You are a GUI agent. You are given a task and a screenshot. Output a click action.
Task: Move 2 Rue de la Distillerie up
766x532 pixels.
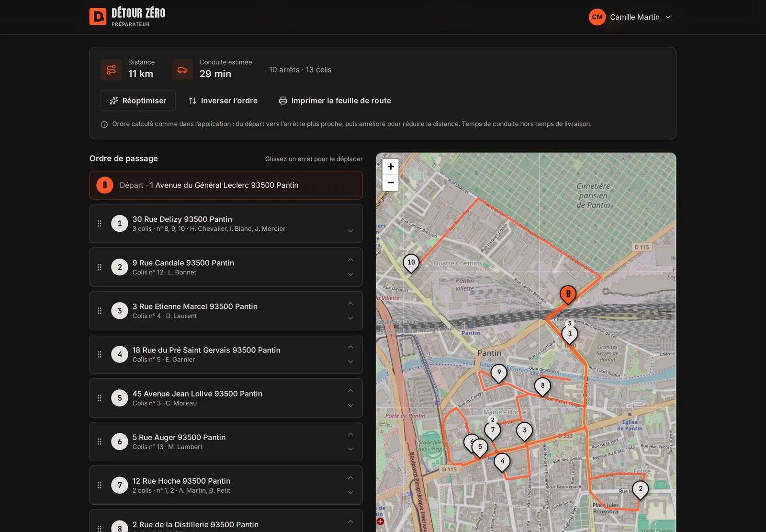coord(350,521)
